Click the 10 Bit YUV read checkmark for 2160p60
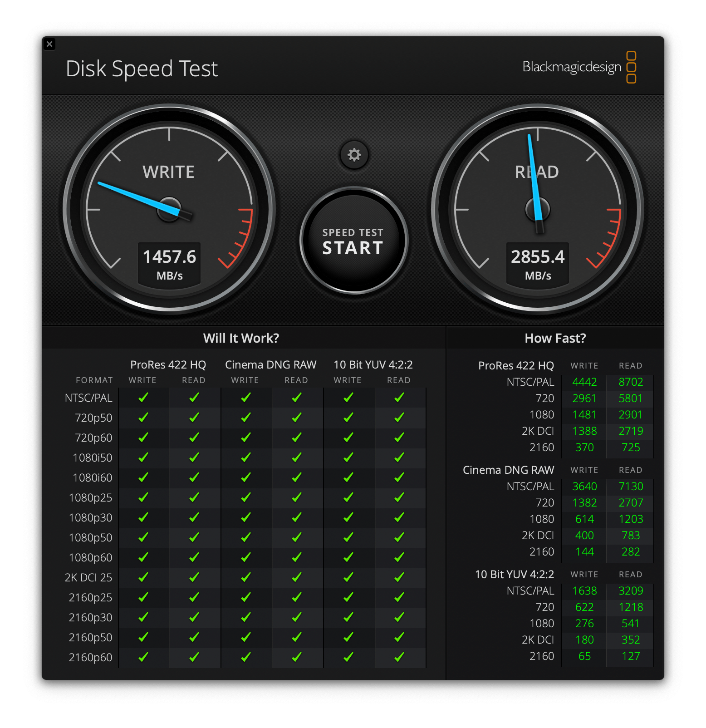 click(x=399, y=657)
